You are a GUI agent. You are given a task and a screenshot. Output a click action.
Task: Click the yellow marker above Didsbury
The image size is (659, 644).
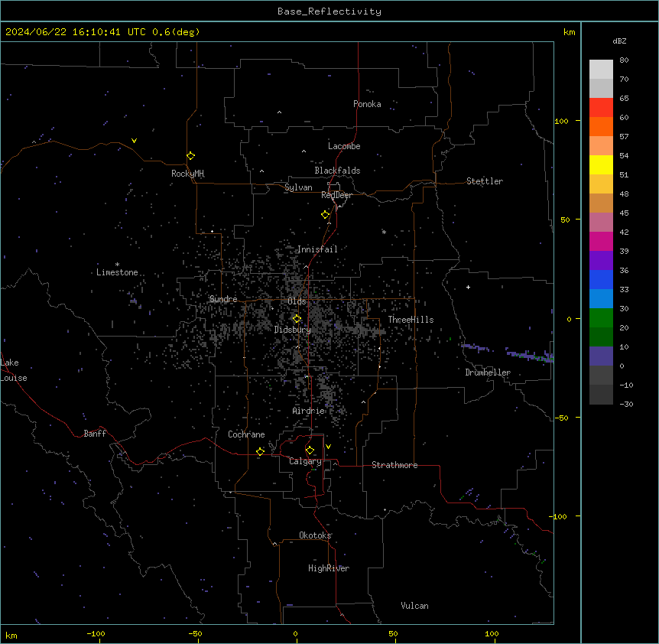[x=297, y=318]
